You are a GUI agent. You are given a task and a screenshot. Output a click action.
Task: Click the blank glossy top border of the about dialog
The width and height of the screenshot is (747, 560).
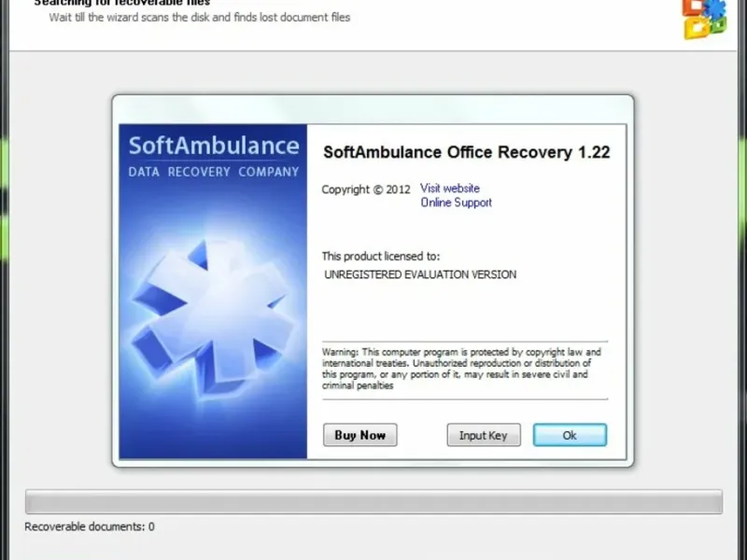[x=373, y=109]
